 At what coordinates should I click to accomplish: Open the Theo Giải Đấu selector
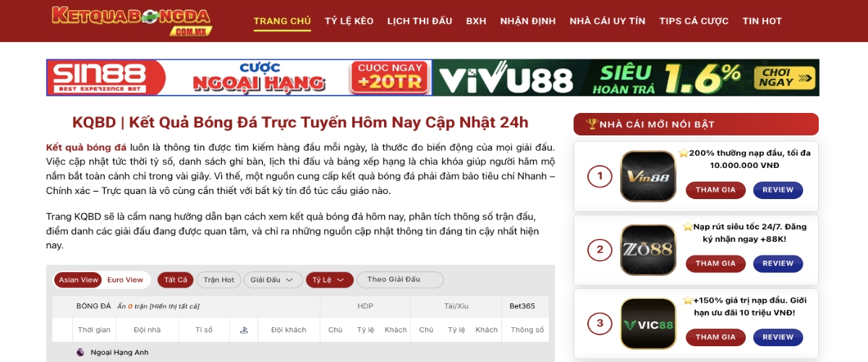[x=400, y=279]
